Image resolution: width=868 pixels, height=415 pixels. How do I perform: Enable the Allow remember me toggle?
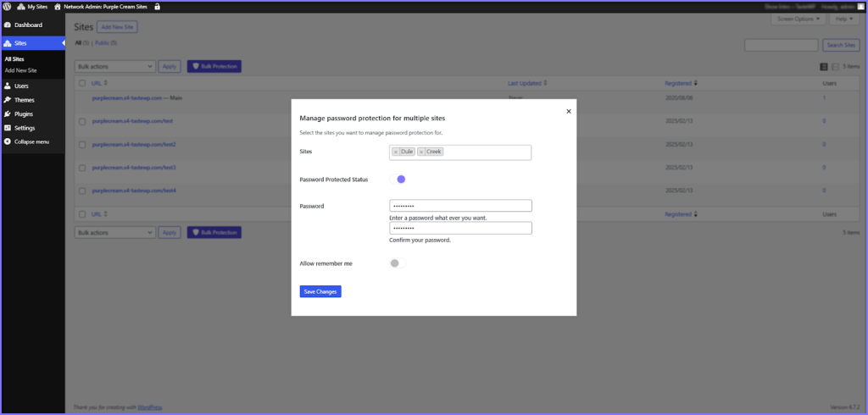click(398, 263)
